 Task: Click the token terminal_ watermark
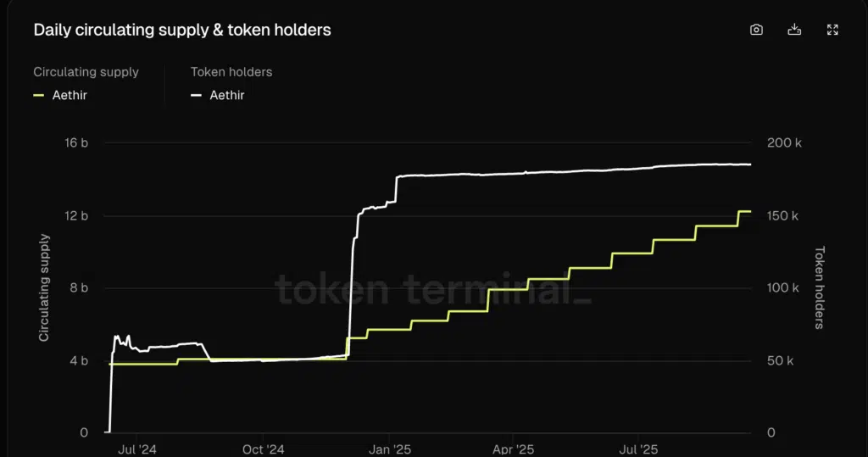434,289
